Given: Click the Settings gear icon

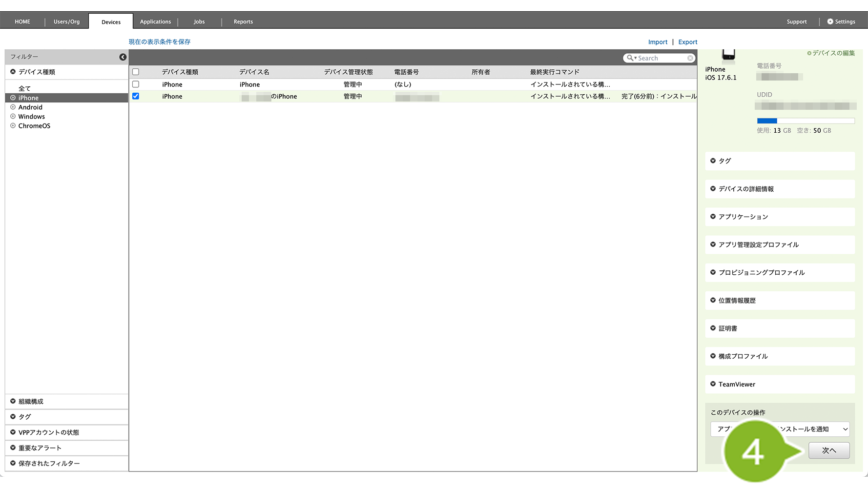Looking at the screenshot, I should click(x=830, y=21).
